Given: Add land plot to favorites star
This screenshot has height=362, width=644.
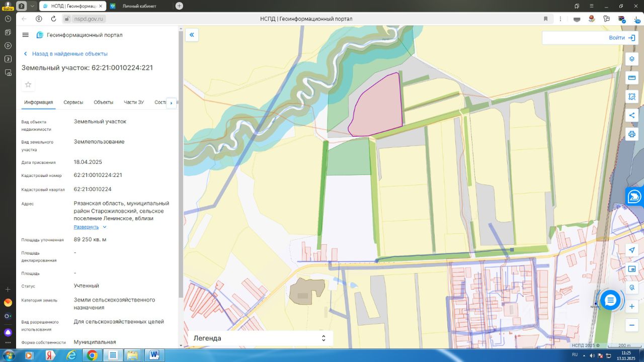Looking at the screenshot, I should (28, 84).
